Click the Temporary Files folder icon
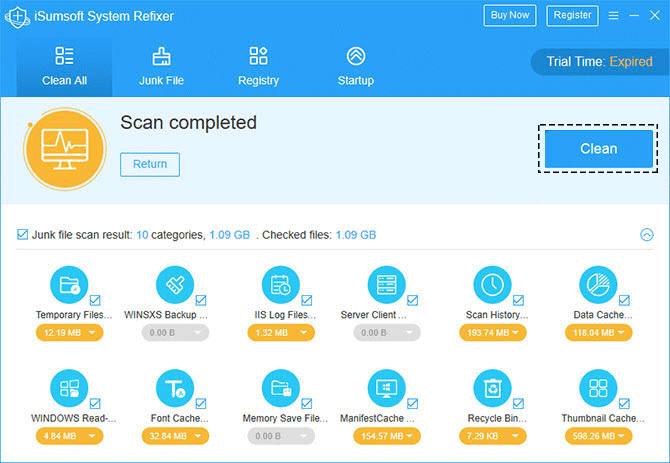The width and height of the screenshot is (670, 463). tap(69, 284)
